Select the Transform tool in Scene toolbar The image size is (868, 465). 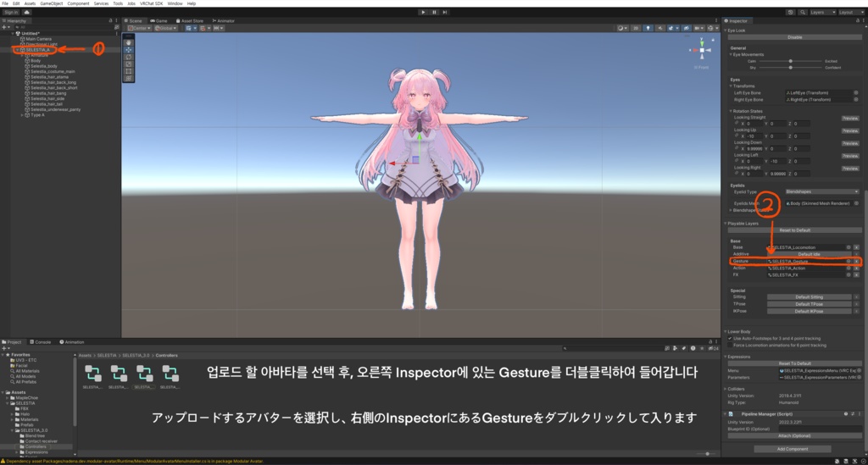pos(129,79)
